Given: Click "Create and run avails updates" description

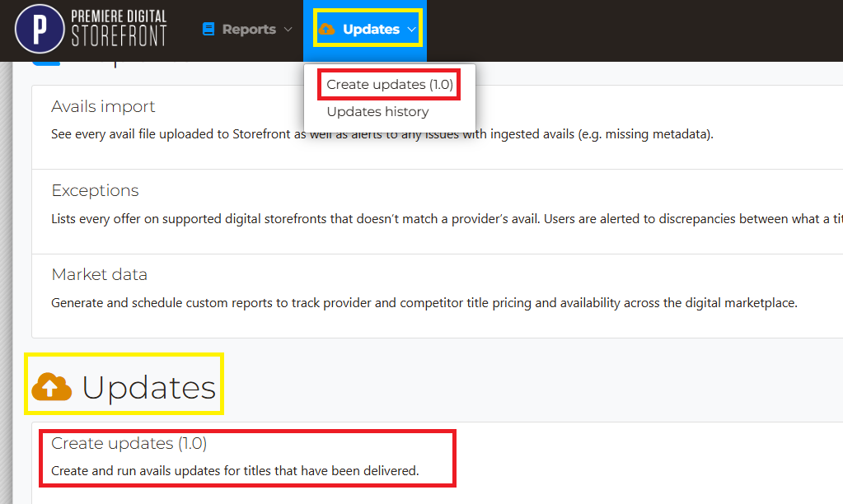Looking at the screenshot, I should (x=235, y=471).
